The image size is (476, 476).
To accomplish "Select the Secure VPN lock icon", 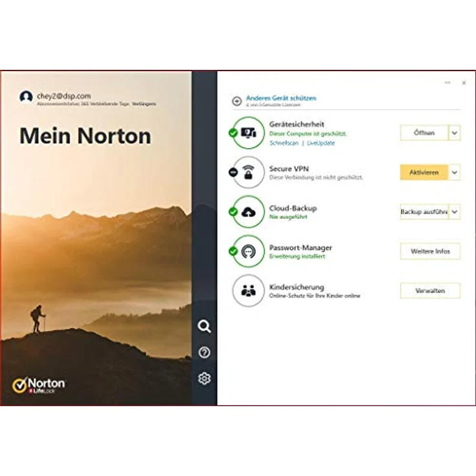I will [248, 172].
